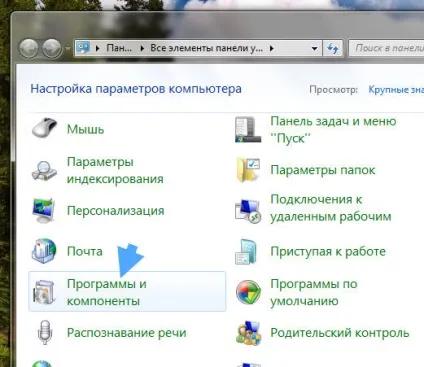Viewport: 424px width, 367px height.
Task: Open the Персонализация monitor icon
Action: point(44,211)
